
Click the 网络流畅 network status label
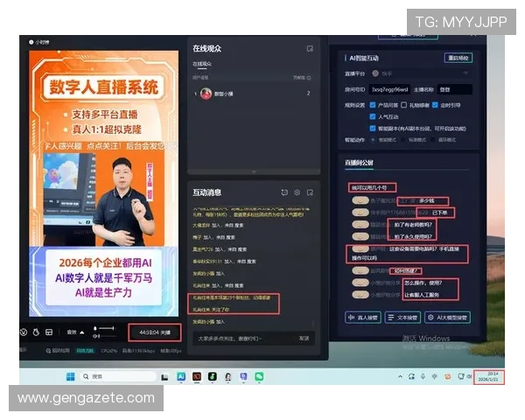coord(85,351)
